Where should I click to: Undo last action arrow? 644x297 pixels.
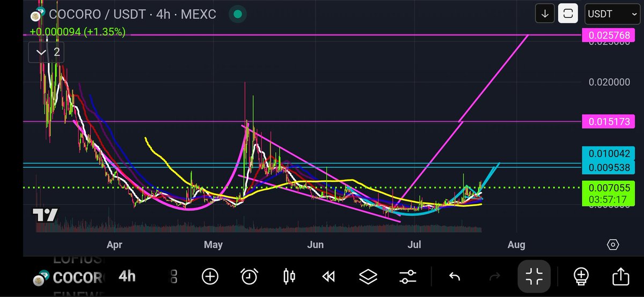pos(455,277)
